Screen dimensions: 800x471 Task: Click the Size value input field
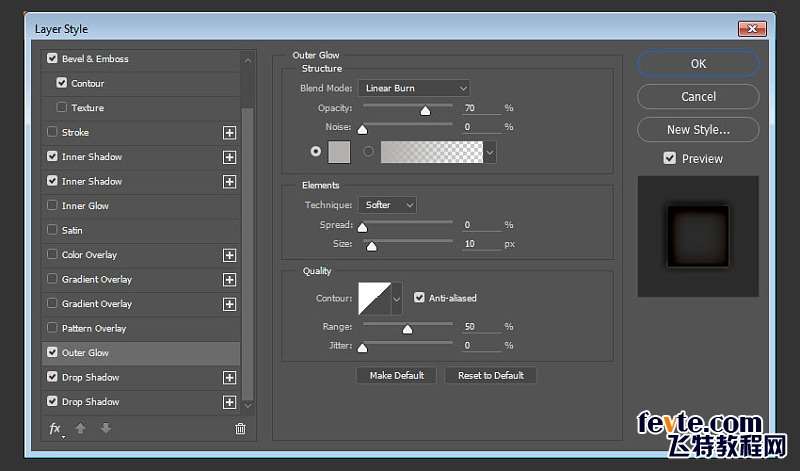point(482,244)
